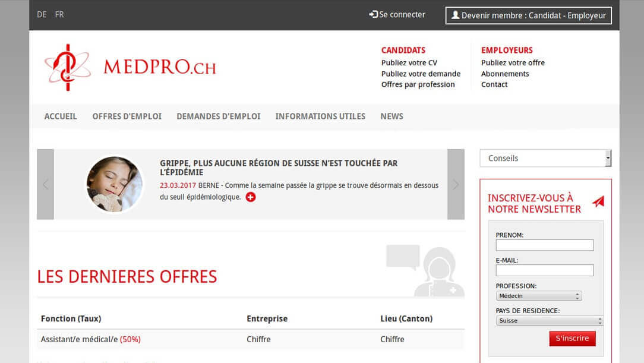
Task: Switch language to DE
Action: [x=42, y=14]
